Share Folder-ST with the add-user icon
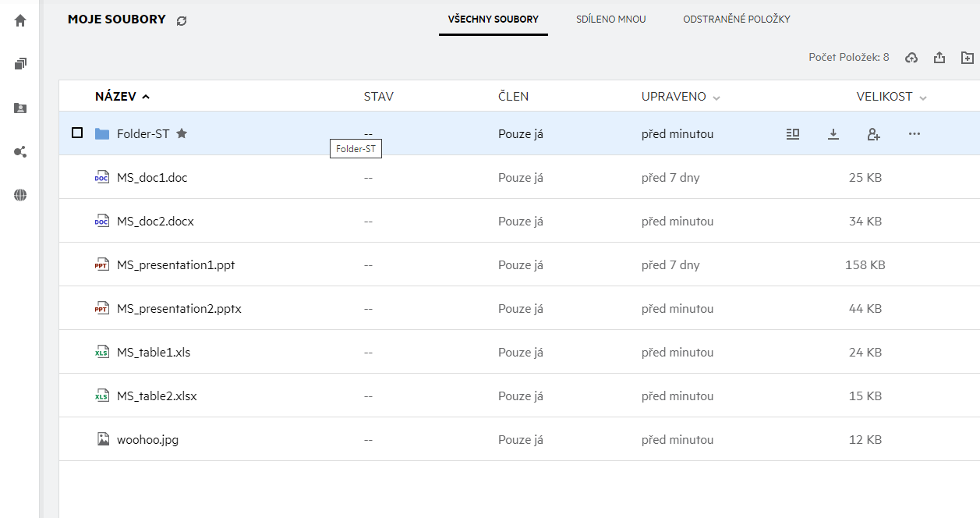The height and width of the screenshot is (518, 980). (x=874, y=133)
